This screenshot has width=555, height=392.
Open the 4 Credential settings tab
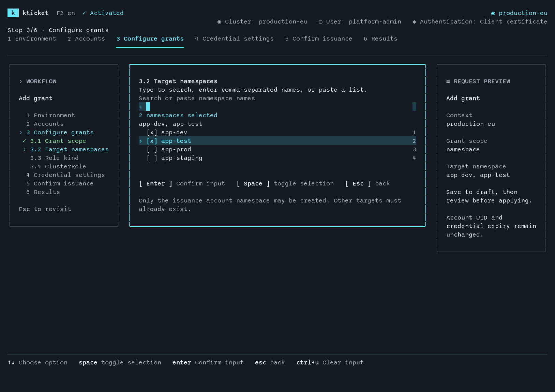(x=234, y=39)
